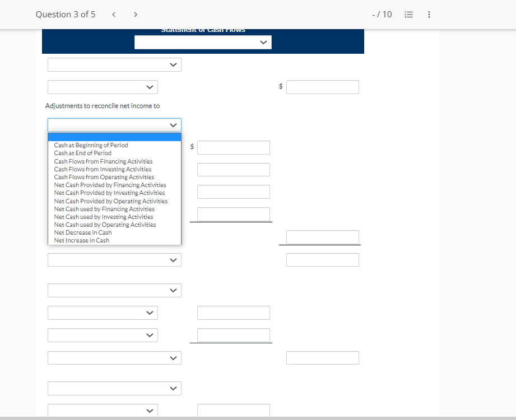Click the 'Question 3 of 5' label
Screen dimensions: 516x420
pos(66,15)
